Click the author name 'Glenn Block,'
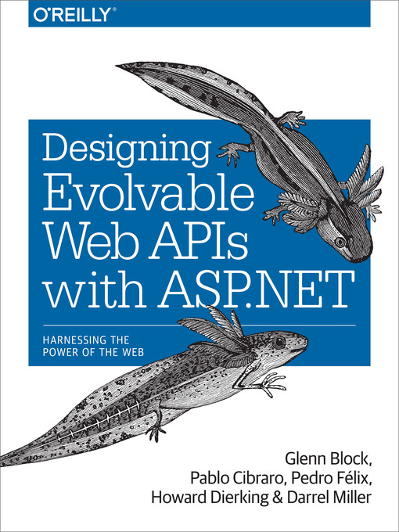This screenshot has width=399, height=532. [x=328, y=459]
